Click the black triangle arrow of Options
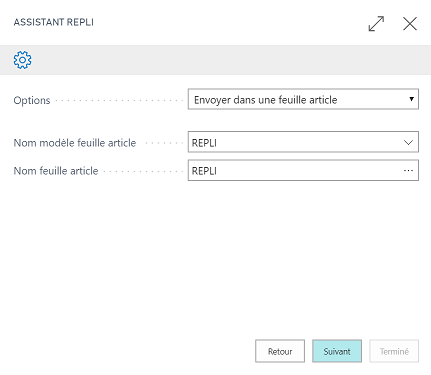This screenshot has height=375, width=431. (411, 99)
